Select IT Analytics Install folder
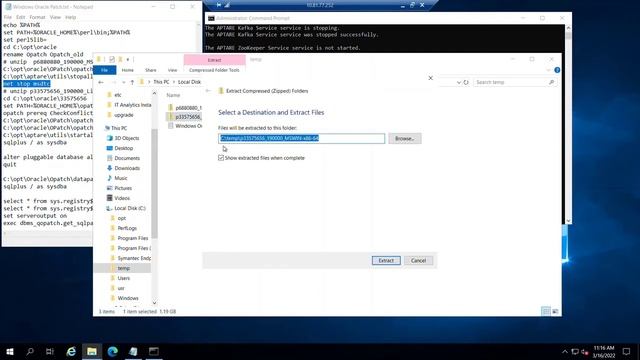Viewport: 640px width, 360px height. [129, 105]
